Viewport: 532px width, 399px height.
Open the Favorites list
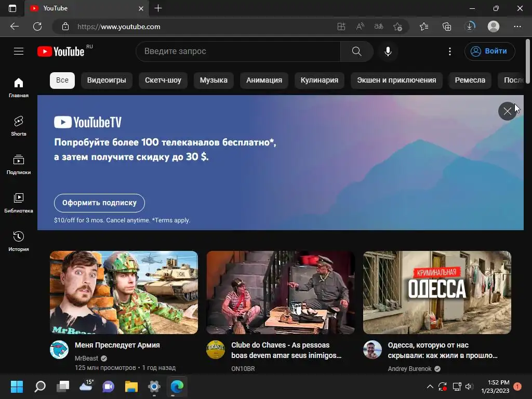(x=424, y=26)
